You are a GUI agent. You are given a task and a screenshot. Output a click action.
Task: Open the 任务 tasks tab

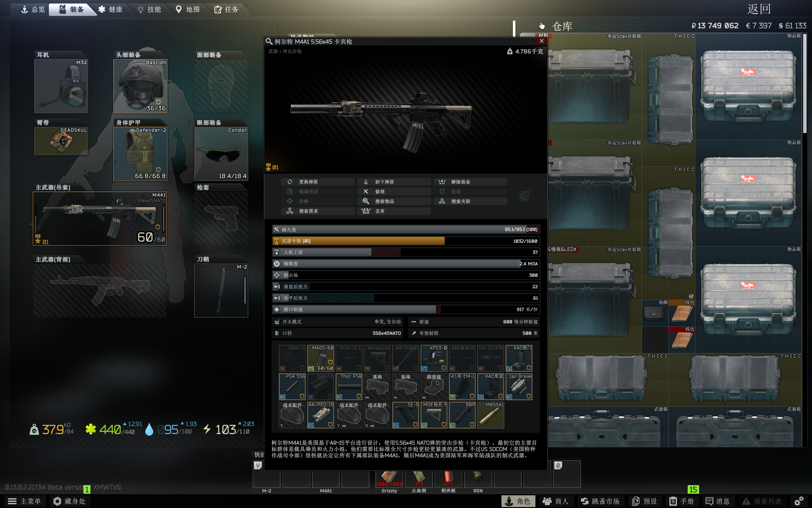point(226,10)
